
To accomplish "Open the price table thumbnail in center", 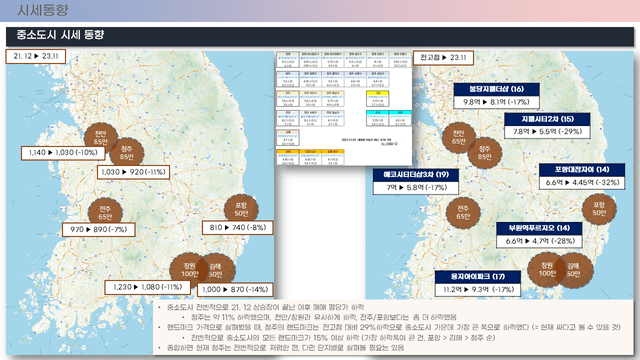I will 344,108.
